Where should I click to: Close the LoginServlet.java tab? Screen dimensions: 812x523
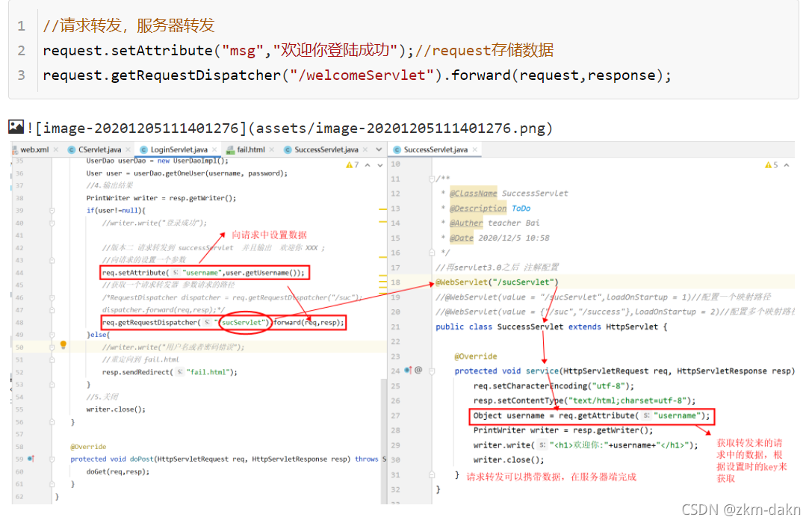coord(214,149)
